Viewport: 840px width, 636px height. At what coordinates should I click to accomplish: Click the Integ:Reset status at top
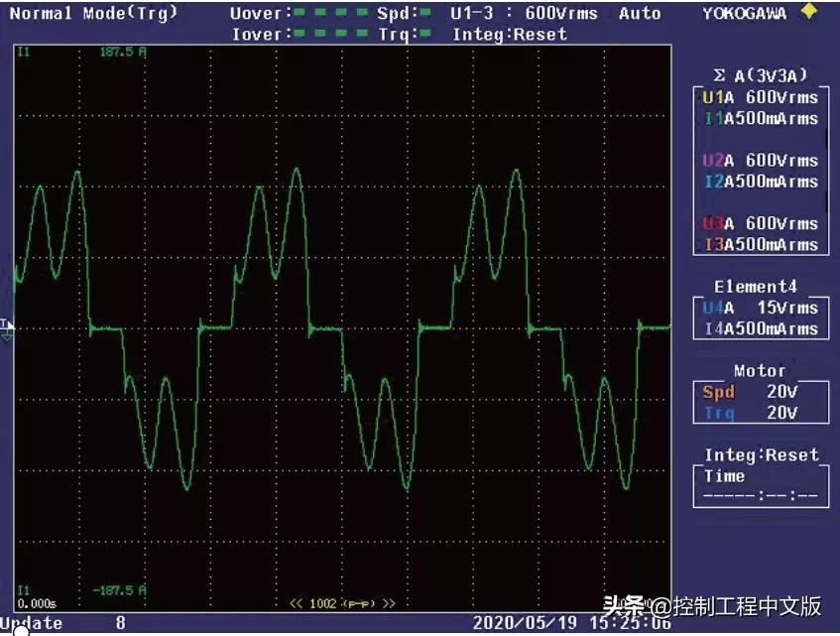[x=510, y=34]
